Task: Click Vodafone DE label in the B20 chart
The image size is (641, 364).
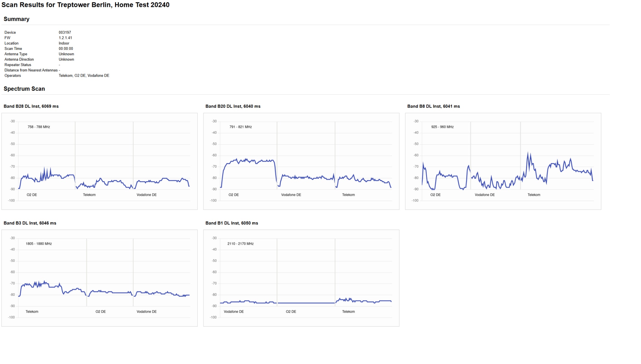Action: [291, 195]
